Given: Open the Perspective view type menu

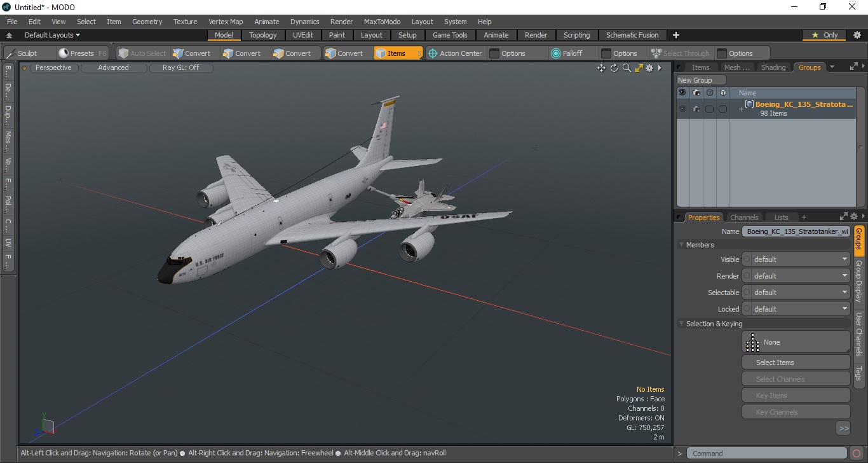Looking at the screenshot, I should pyautogui.click(x=54, y=67).
